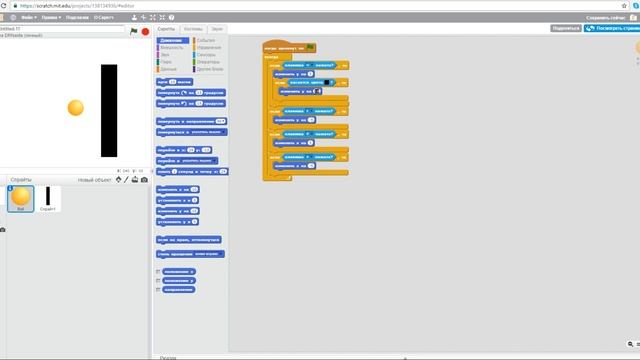
Task: Open direction dropdown in 'повернуть в направлении' block
Action: click(223, 121)
